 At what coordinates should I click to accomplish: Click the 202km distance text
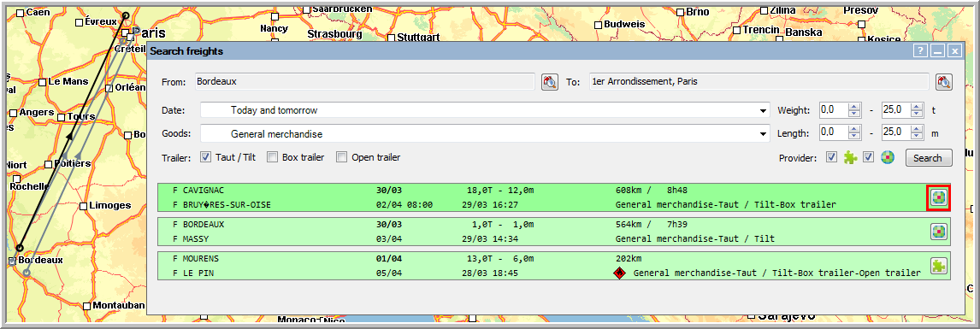tap(629, 259)
